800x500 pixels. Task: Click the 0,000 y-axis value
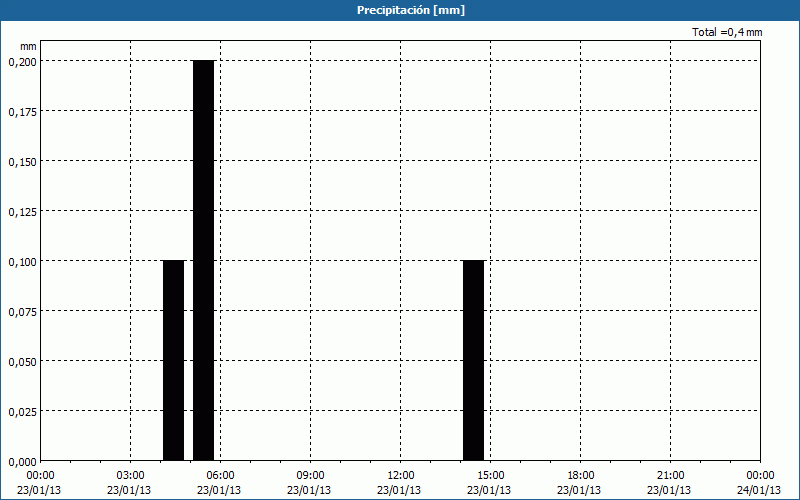pyautogui.click(x=22, y=462)
